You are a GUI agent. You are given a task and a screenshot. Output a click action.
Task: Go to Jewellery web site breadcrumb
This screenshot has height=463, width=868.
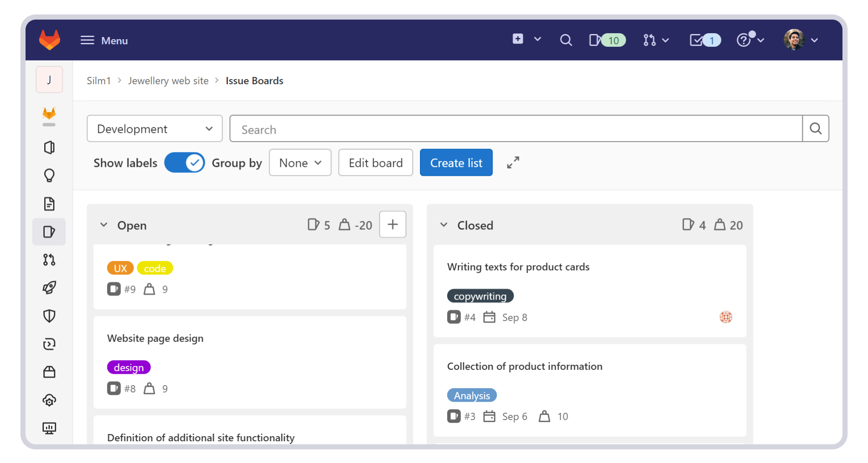click(x=168, y=80)
